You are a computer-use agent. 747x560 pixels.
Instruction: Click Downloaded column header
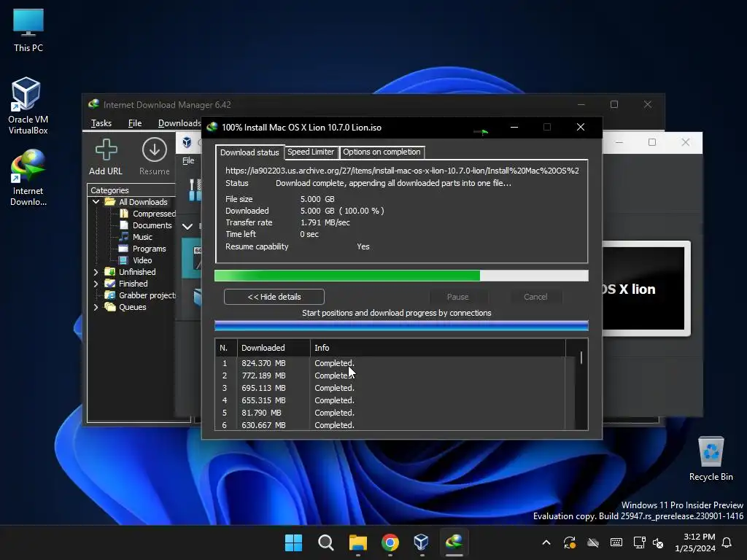pyautogui.click(x=274, y=348)
